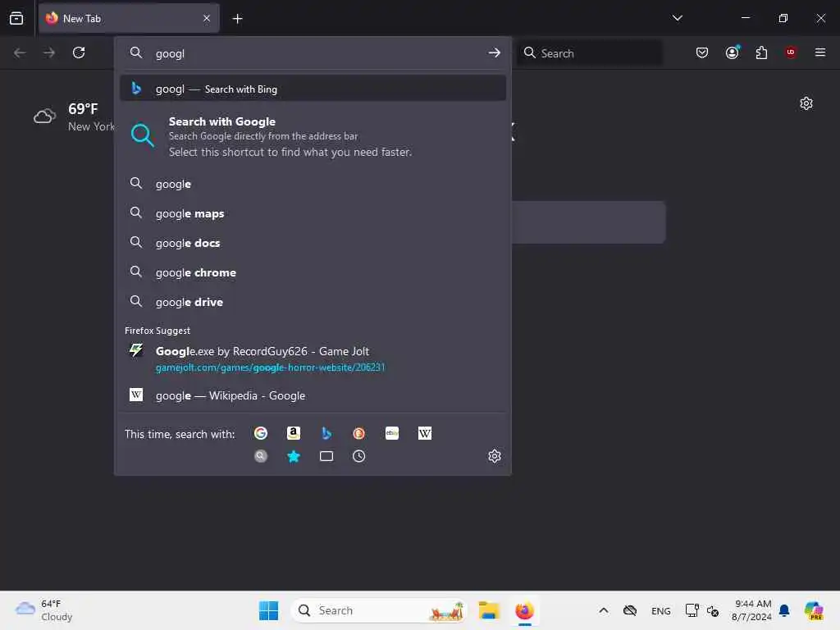Click 'Firefox Suggest' section label

(x=157, y=331)
